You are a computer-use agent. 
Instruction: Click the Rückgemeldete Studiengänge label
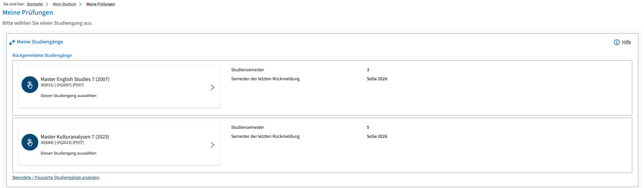(x=42, y=55)
